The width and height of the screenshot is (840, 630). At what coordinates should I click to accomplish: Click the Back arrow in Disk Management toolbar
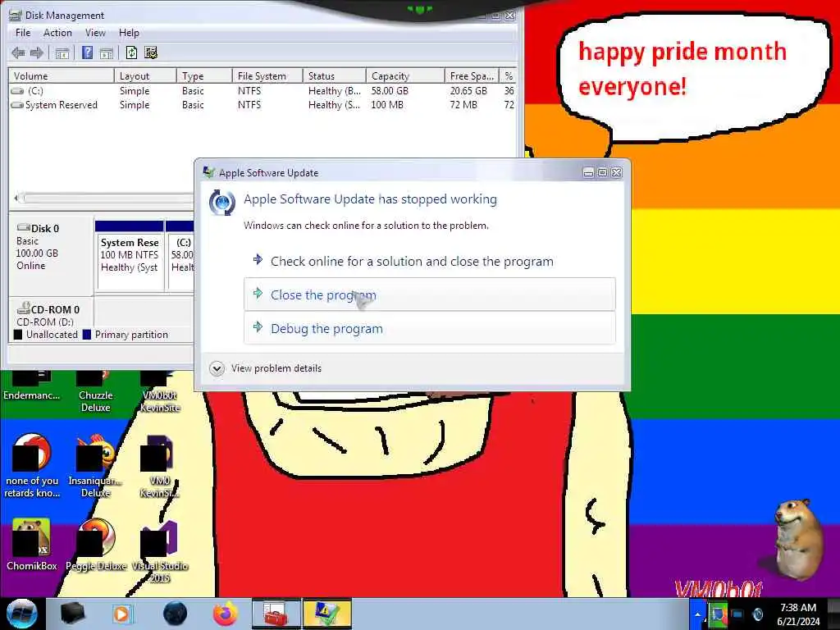coord(18,52)
